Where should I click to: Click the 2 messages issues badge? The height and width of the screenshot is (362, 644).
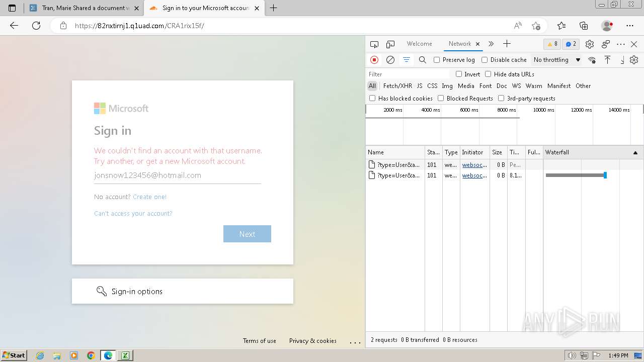pos(571,44)
